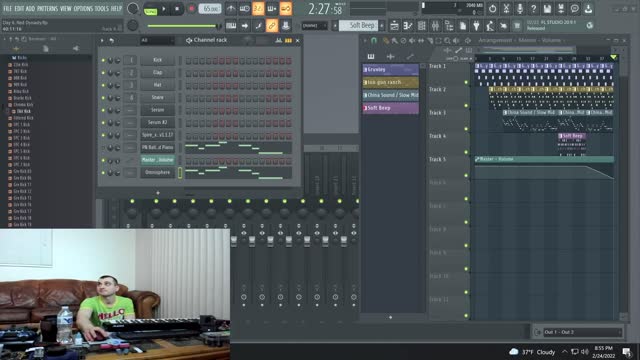Open Windows notification center icon
Image resolution: width=640 pixels, height=360 pixels.
[x=627, y=351]
